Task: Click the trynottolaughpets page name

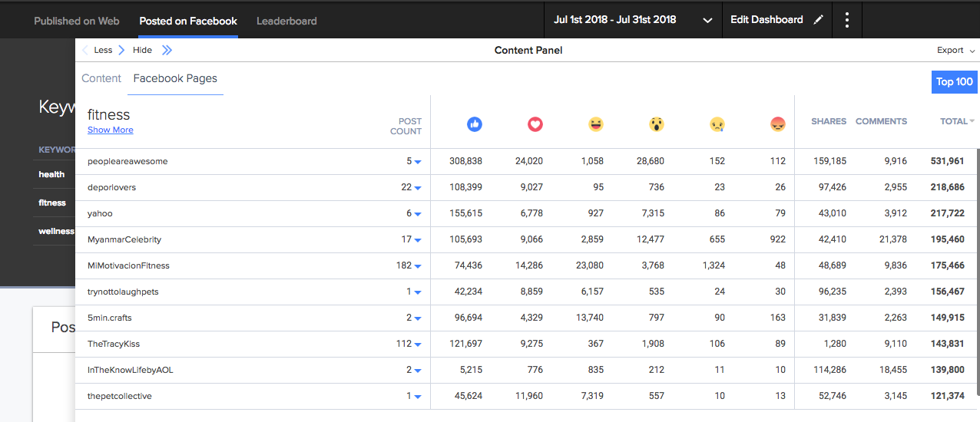Action: (x=123, y=292)
